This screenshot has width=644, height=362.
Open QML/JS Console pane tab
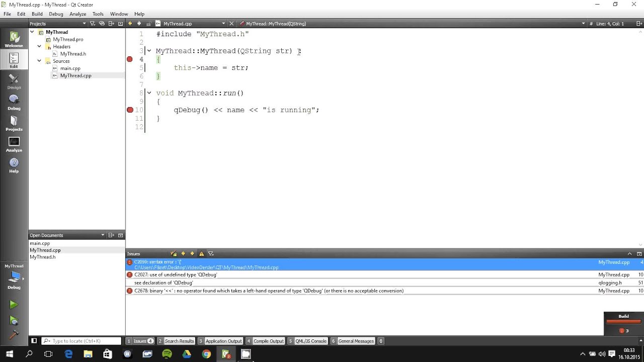(x=308, y=341)
